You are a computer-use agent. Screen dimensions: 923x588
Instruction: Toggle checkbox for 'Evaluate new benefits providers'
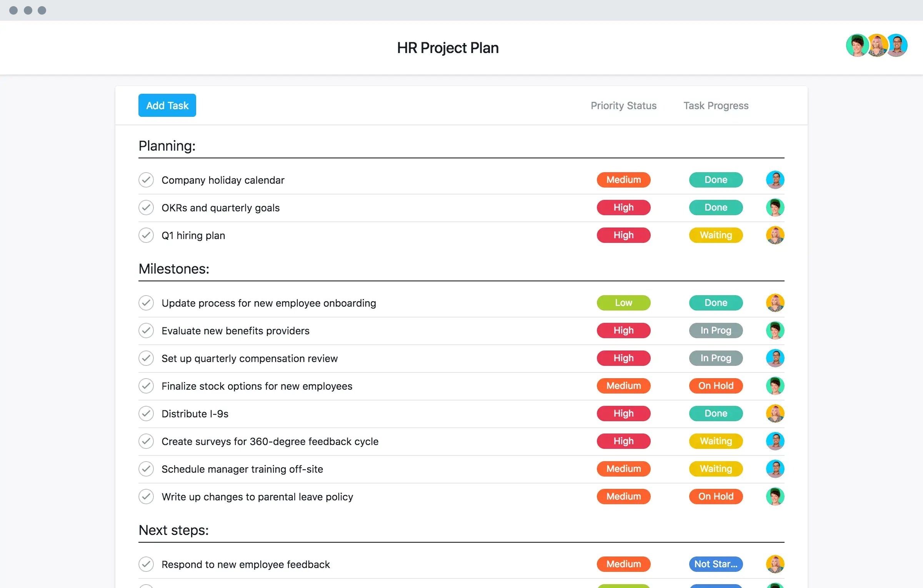point(147,330)
